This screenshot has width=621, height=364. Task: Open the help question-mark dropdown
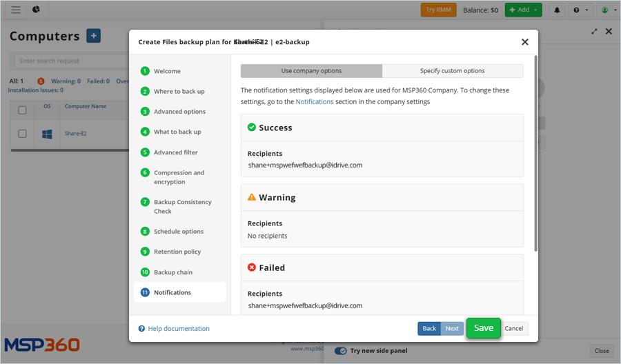pos(581,10)
